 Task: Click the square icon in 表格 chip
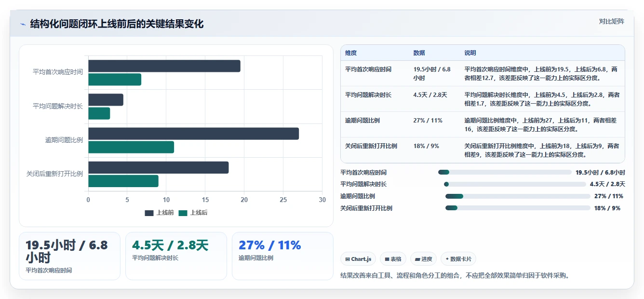(x=387, y=259)
